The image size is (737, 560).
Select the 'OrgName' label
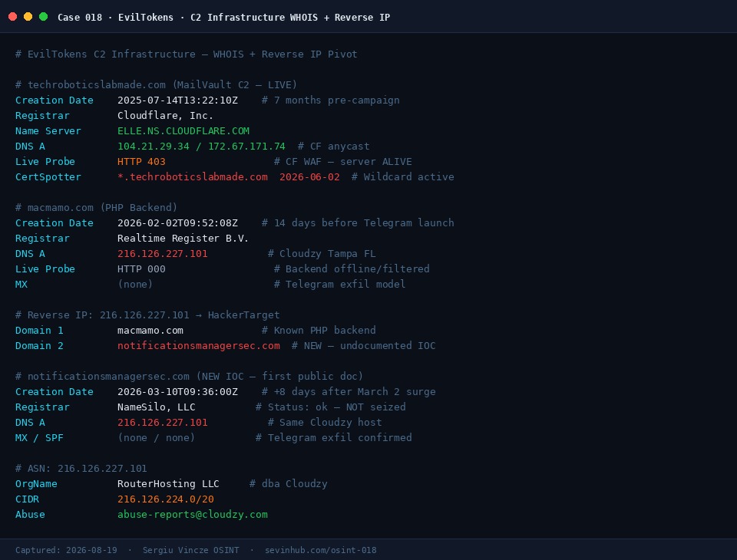click(x=36, y=484)
